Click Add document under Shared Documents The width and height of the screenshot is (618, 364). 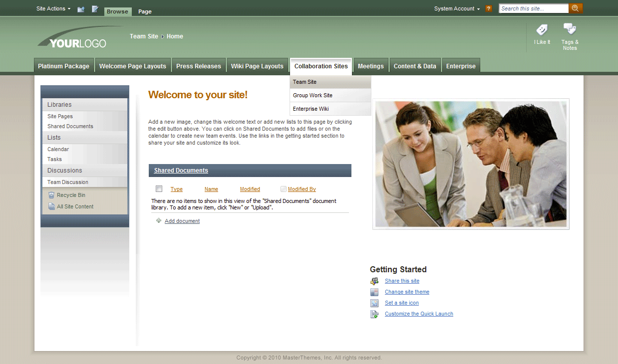coord(182,220)
